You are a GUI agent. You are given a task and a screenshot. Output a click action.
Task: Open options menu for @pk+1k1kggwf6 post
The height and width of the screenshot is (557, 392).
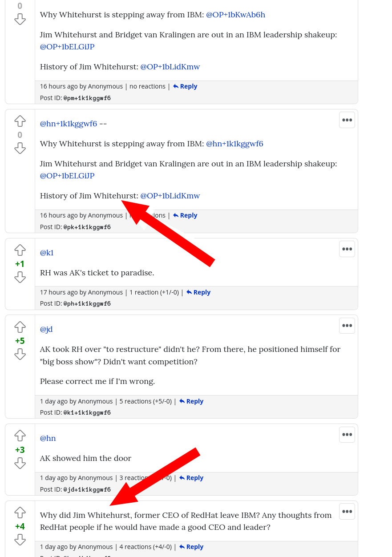click(347, 120)
